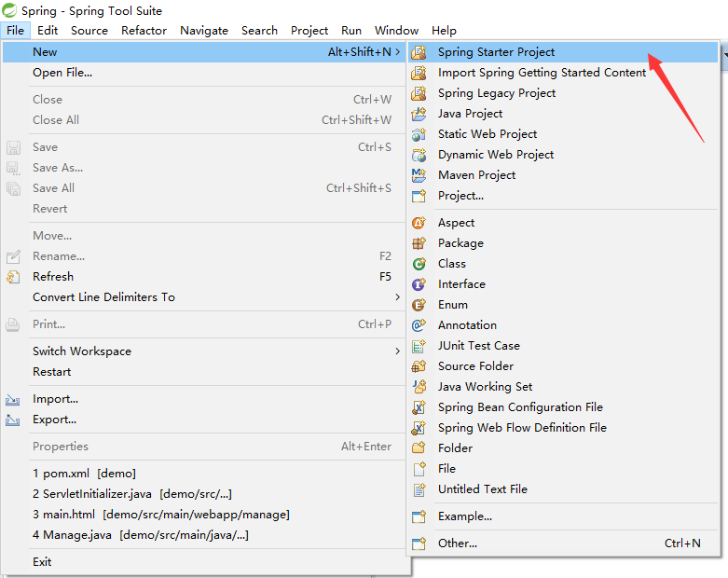Screen dimensions: 728x578
Task: Click the Spring Starter Project icon
Action: (x=419, y=52)
